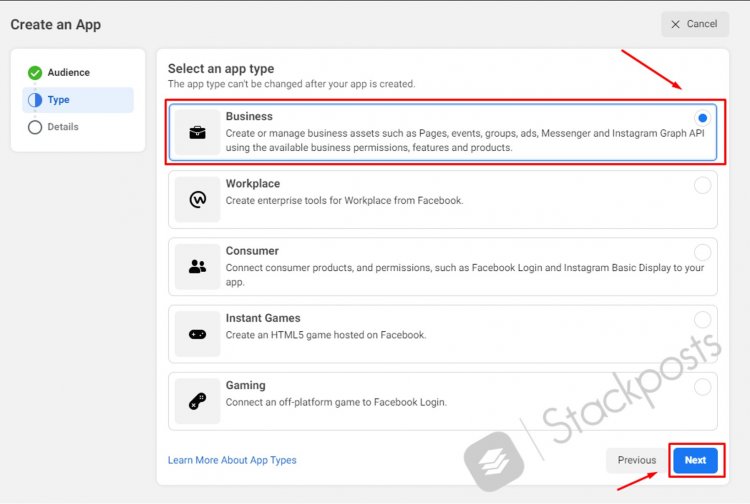Image resolution: width=750 pixels, height=504 pixels.
Task: Click the 'Create an App' title
Action: pyautogui.click(x=55, y=25)
